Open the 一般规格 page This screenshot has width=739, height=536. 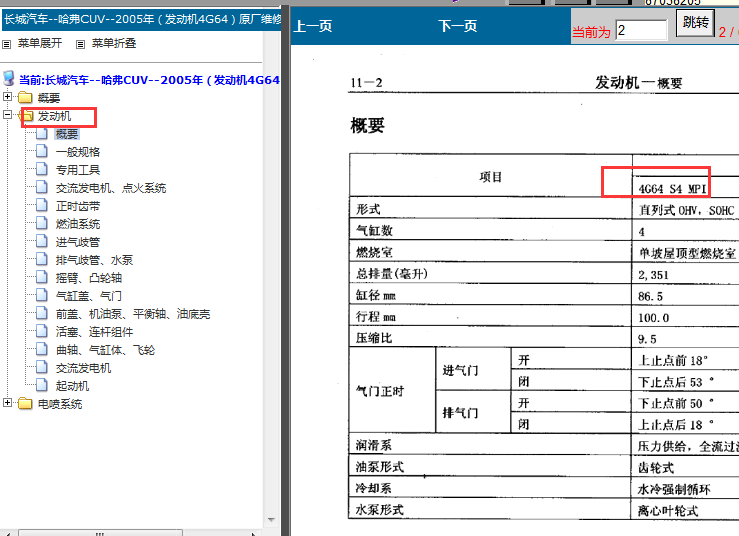pyautogui.click(x=78, y=152)
